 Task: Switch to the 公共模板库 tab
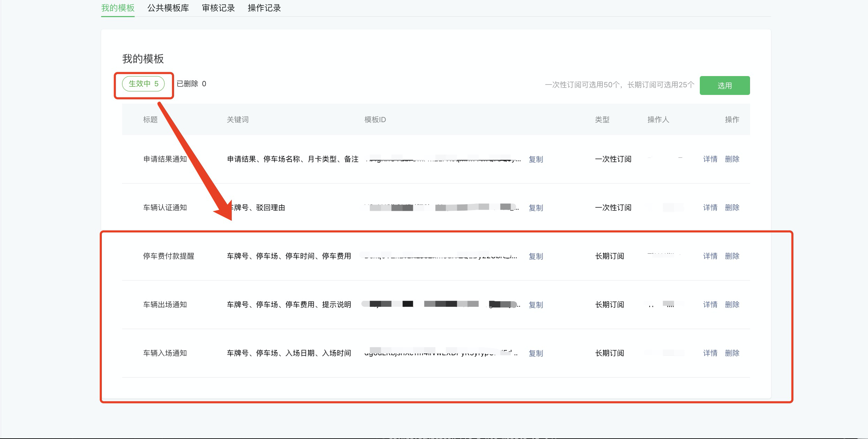(168, 8)
